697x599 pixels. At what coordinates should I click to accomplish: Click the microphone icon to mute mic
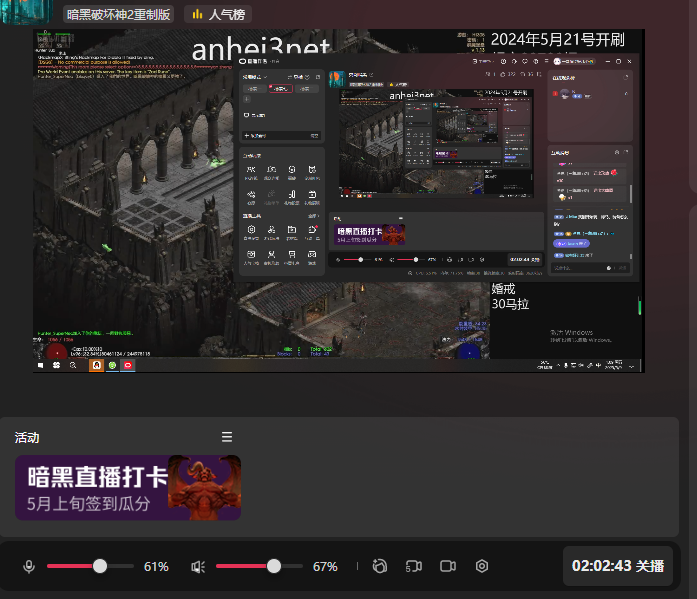point(29,567)
